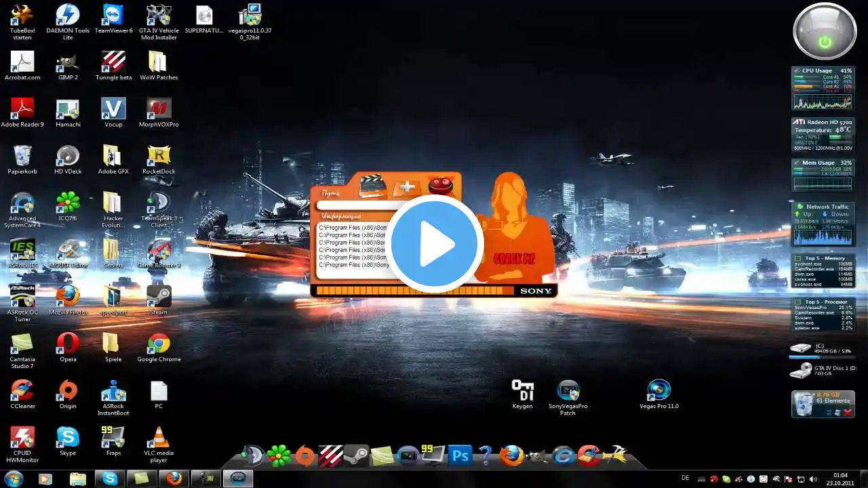Click the orange progress bar in the patch window
Viewport: 868px width, 488px height.
[415, 291]
